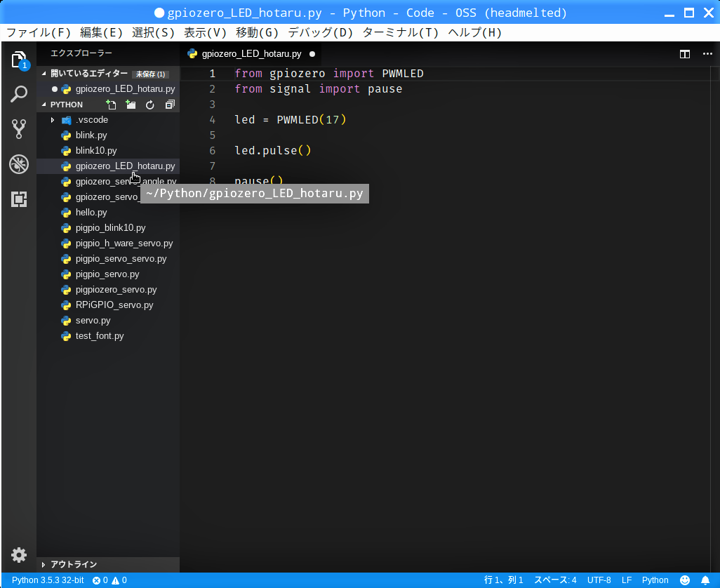Open RPiGPIO_servo.py in the explorer
Image resolution: width=720 pixels, height=588 pixels.
[x=108, y=305]
